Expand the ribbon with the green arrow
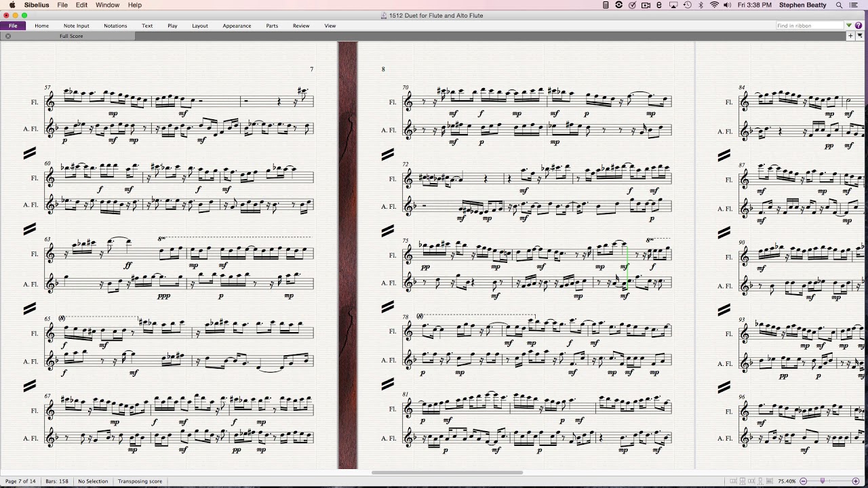The image size is (868, 488). pos(849,26)
